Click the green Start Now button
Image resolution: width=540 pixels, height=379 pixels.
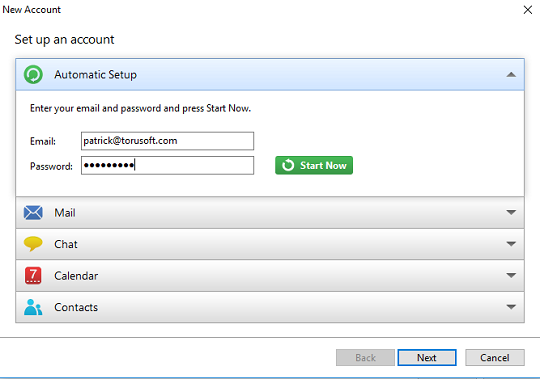314,165
